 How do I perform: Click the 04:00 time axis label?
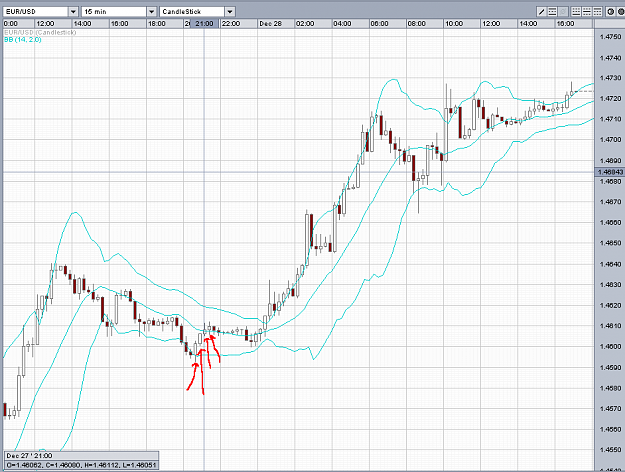(342, 24)
